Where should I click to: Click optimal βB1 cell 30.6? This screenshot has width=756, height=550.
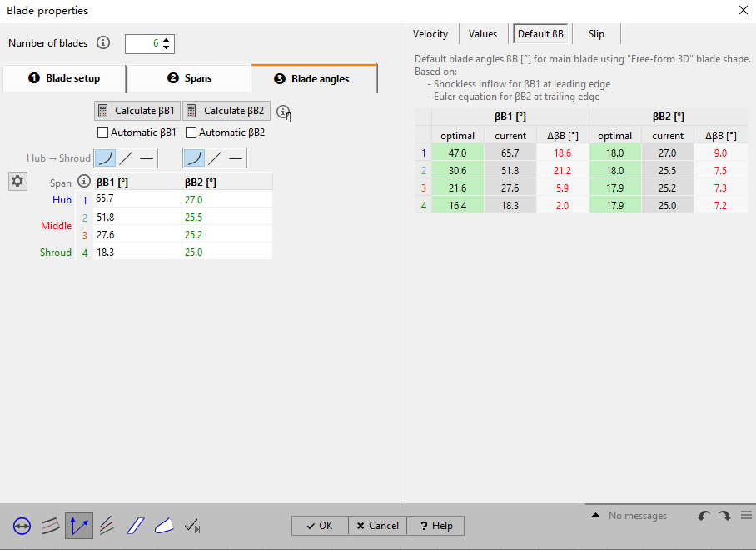point(458,170)
